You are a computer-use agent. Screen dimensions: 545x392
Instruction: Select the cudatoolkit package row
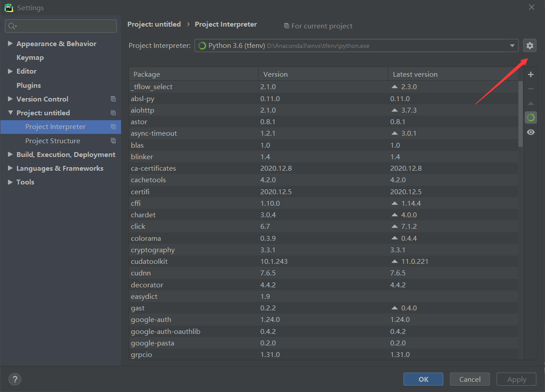pos(323,262)
